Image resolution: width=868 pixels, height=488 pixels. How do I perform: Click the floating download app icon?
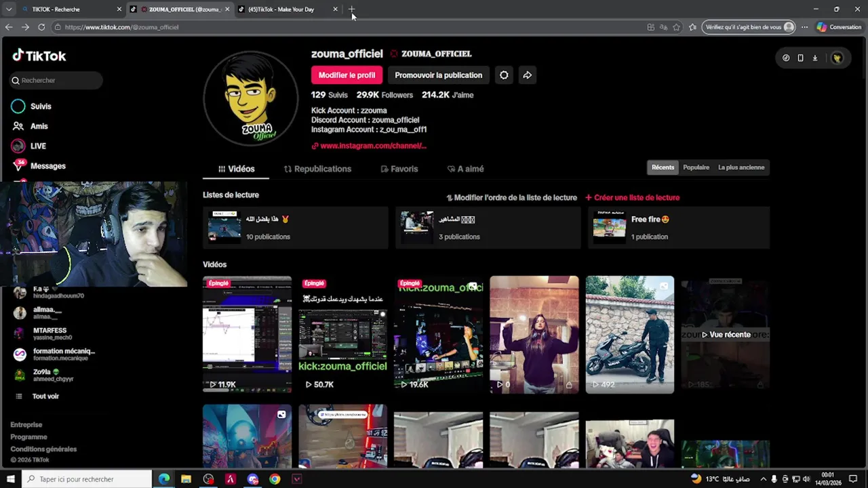[815, 58]
